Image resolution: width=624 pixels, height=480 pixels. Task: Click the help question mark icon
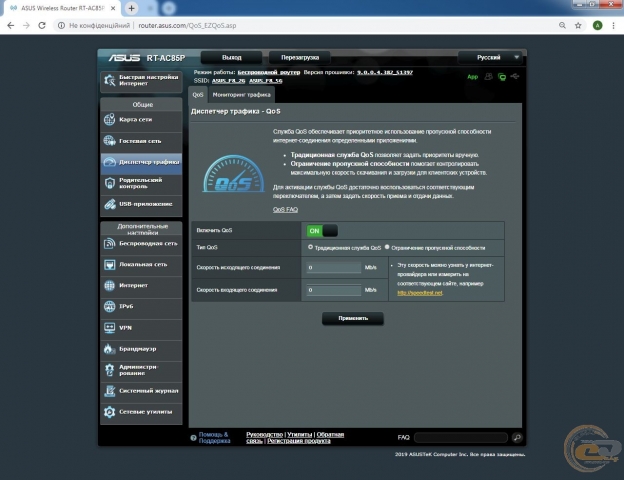coord(193,438)
